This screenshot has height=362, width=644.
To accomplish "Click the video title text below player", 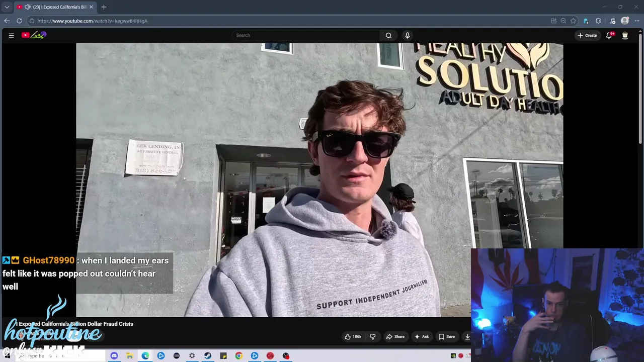I will pyautogui.click(x=75, y=324).
